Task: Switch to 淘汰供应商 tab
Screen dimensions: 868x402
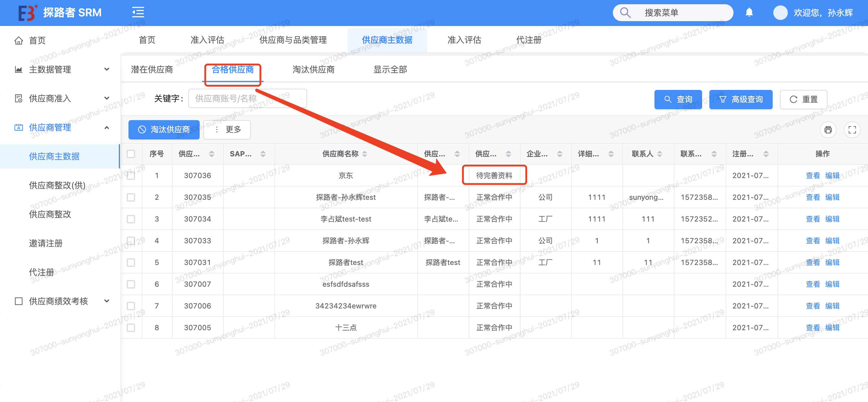Action: 313,69
